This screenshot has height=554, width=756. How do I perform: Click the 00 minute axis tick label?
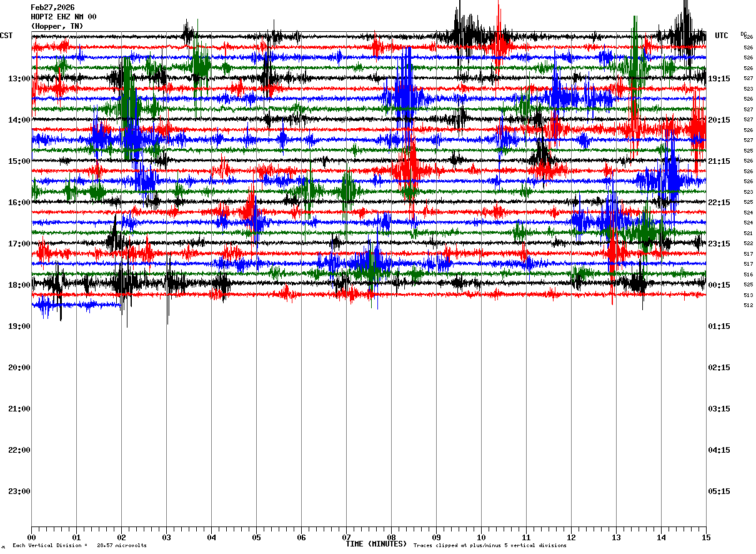[x=31, y=537]
